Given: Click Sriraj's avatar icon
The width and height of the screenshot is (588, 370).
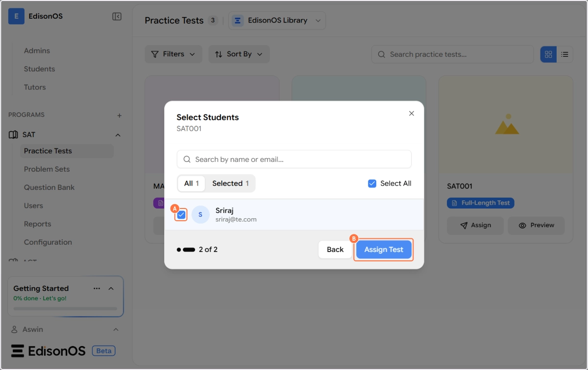Looking at the screenshot, I should point(200,215).
